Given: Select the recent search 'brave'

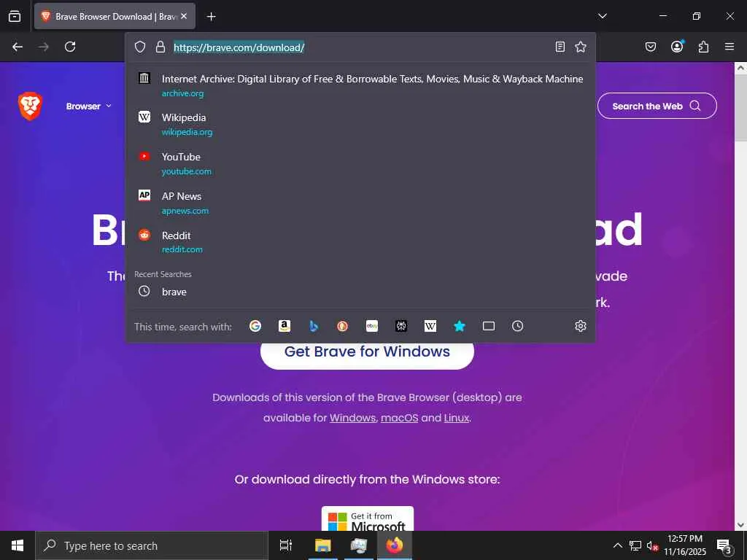Looking at the screenshot, I should coord(360,292).
